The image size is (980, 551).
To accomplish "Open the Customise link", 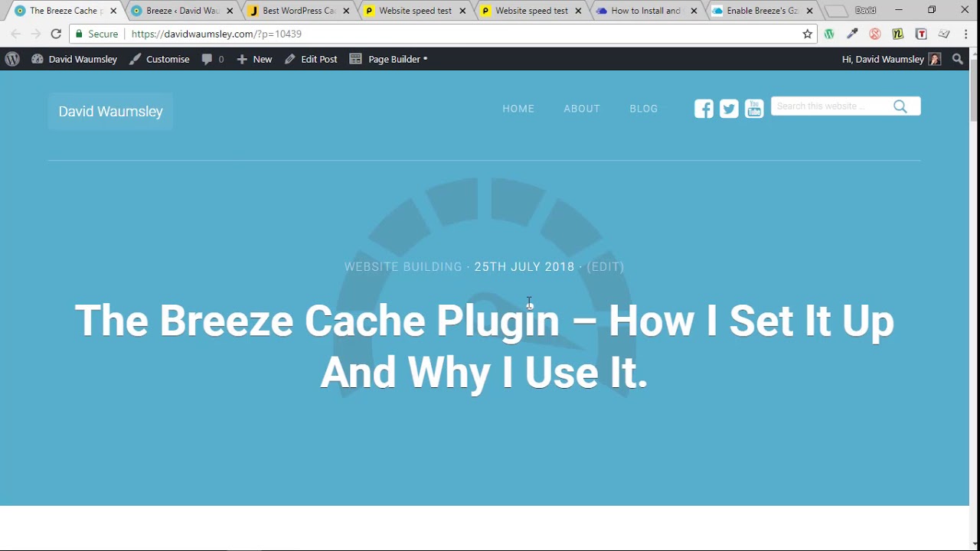I will point(159,59).
